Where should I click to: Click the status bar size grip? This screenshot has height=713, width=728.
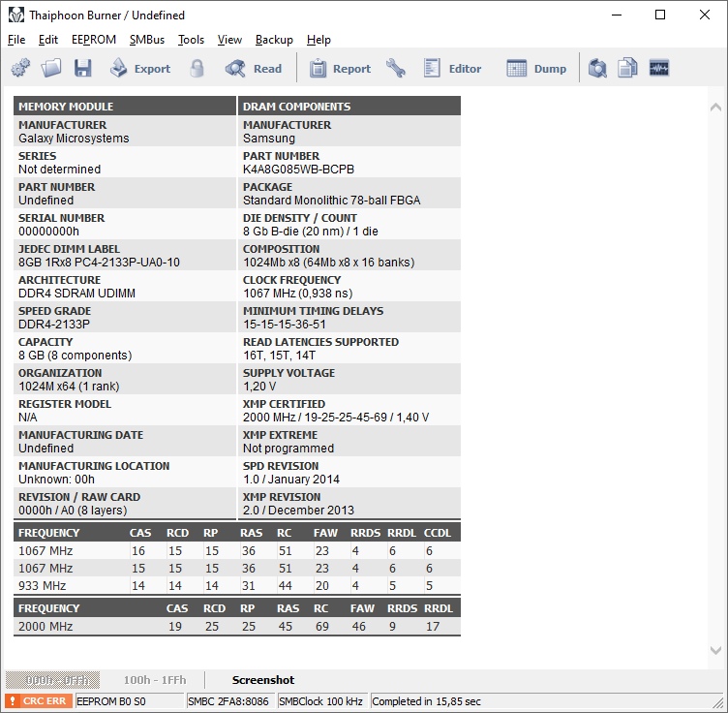point(717,701)
